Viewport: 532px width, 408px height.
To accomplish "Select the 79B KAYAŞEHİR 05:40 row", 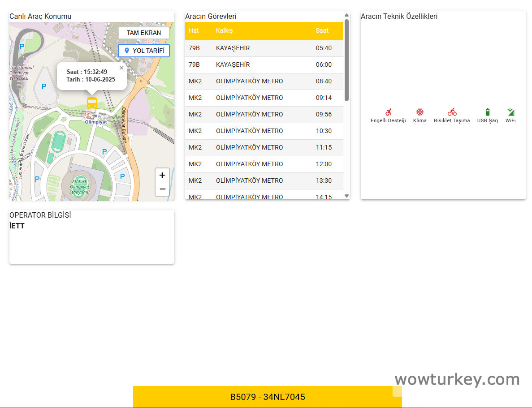I will point(264,48).
